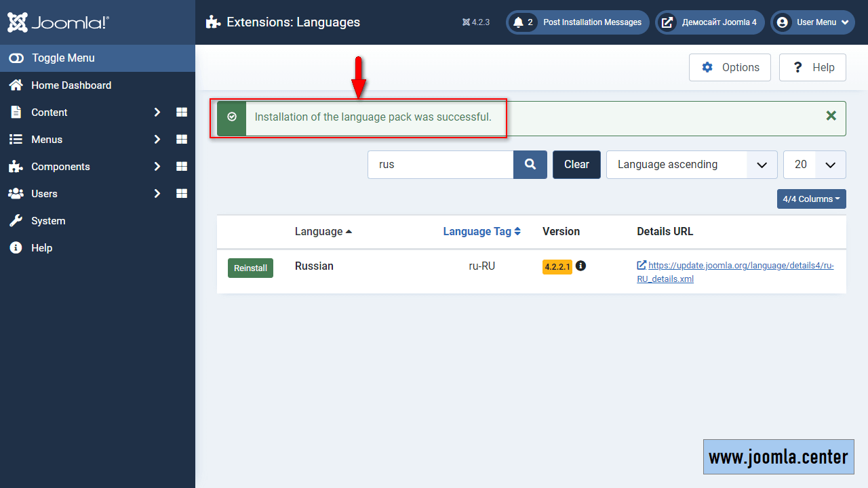The image size is (868, 488).
Task: Open System menu in sidebar
Action: 48,221
